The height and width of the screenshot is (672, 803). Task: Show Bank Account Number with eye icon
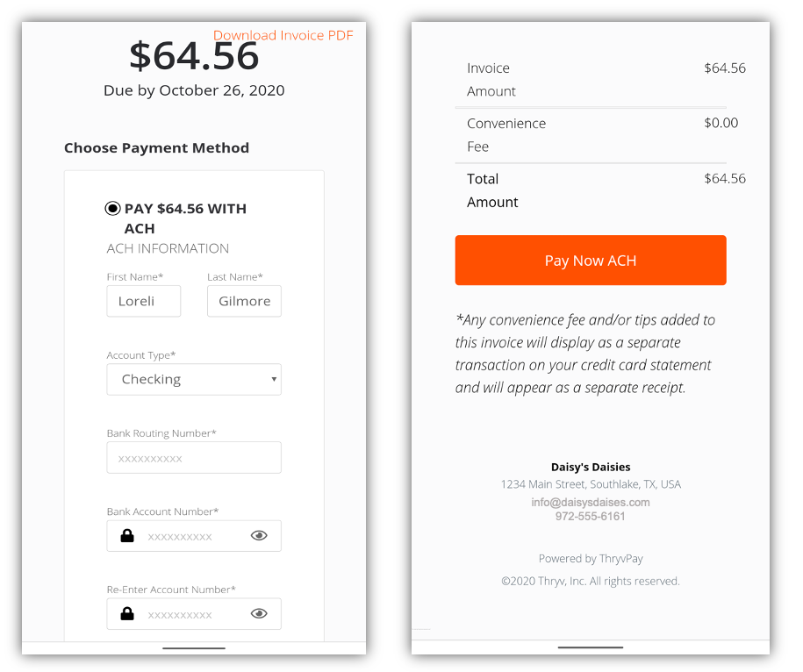[x=259, y=535]
